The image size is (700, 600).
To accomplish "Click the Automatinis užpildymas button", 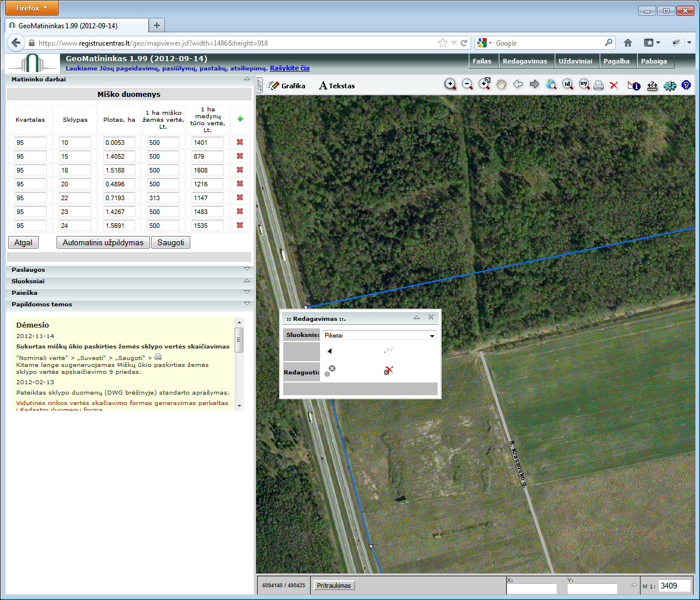I will [x=103, y=242].
